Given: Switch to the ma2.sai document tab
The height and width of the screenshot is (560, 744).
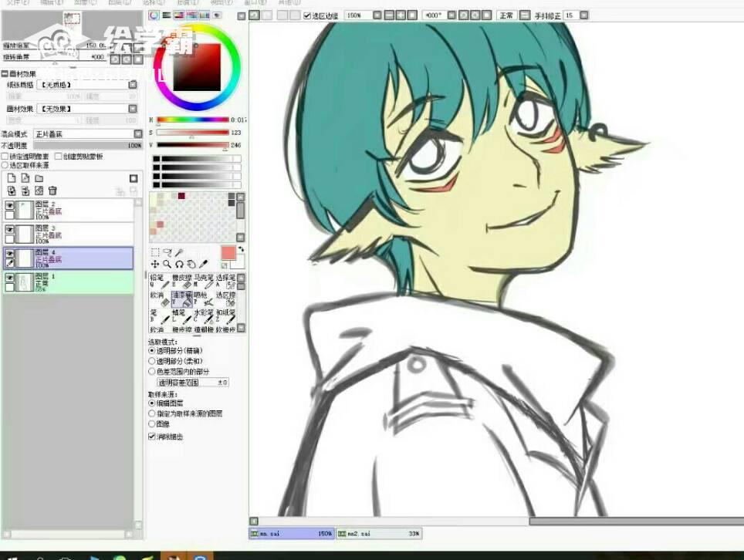Looking at the screenshot, I should [378, 534].
